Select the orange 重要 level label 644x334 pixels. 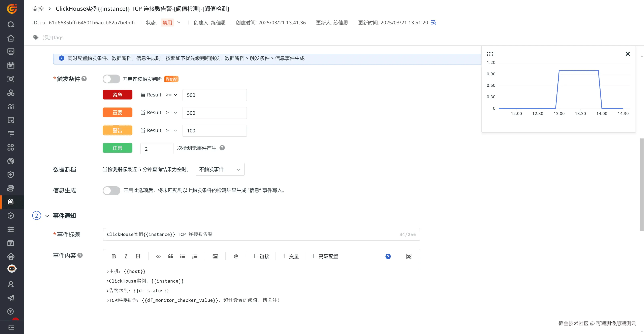118,113
